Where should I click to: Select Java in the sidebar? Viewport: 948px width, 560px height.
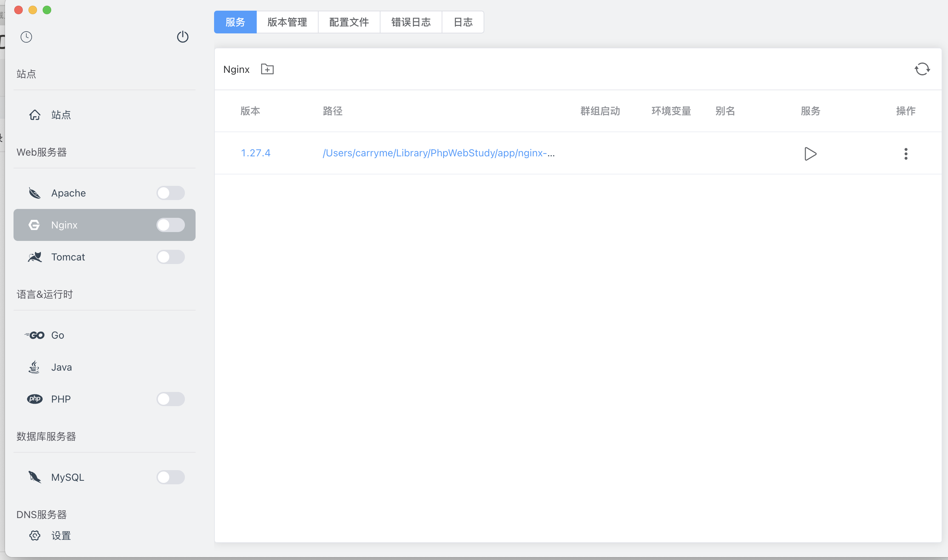coord(105,367)
